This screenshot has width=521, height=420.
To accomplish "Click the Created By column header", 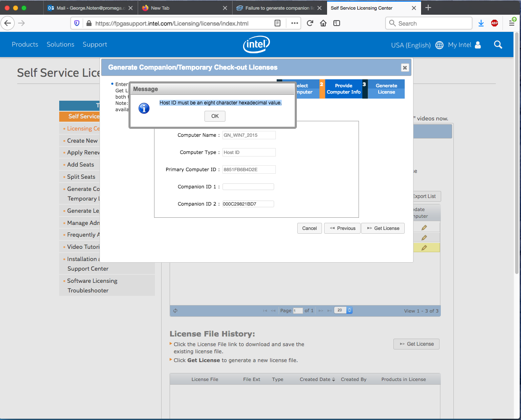I will pos(353,379).
